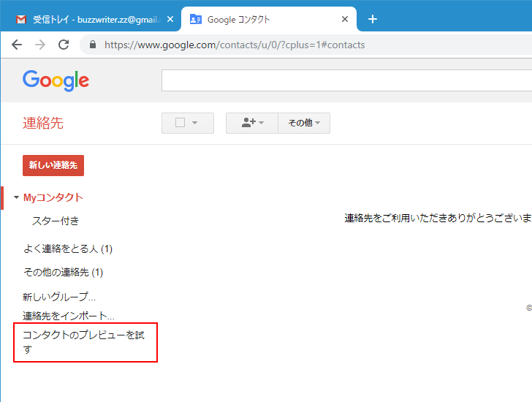Focus the contacts search box
532x402 pixels.
[x=346, y=80]
